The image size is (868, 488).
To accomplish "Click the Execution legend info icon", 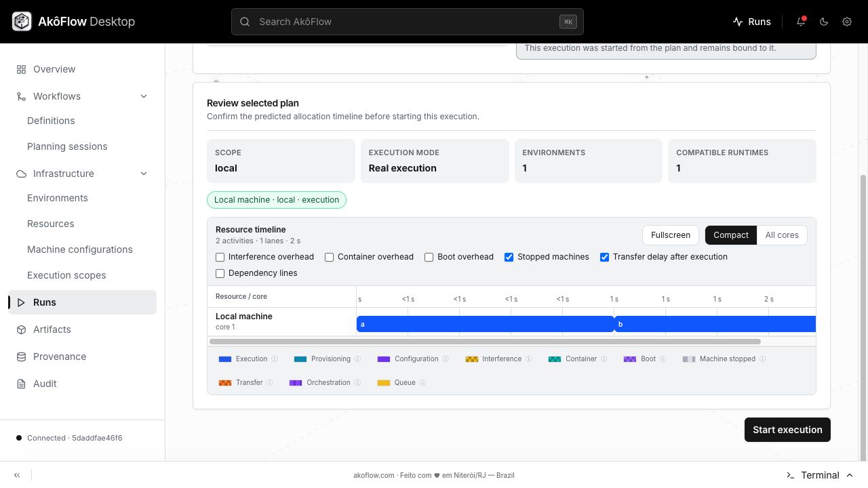I will (275, 359).
